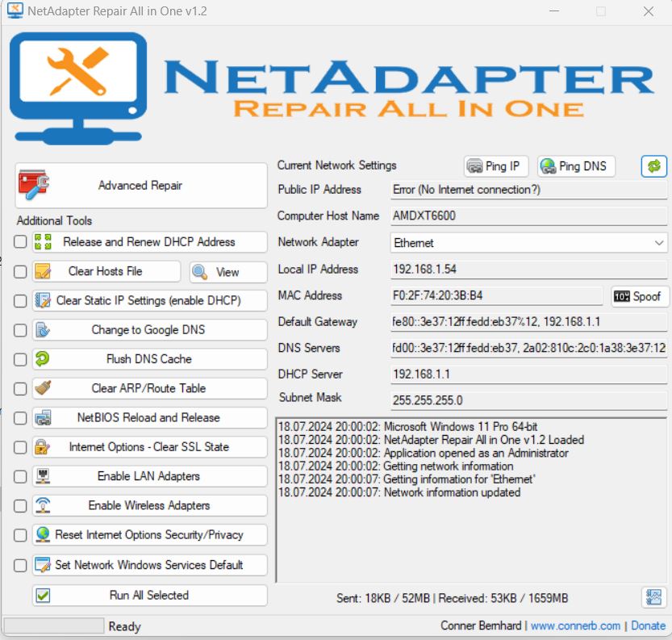This screenshot has width=672, height=640.
Task: Click the icon beside the Sent/Received statistics
Action: click(x=654, y=597)
